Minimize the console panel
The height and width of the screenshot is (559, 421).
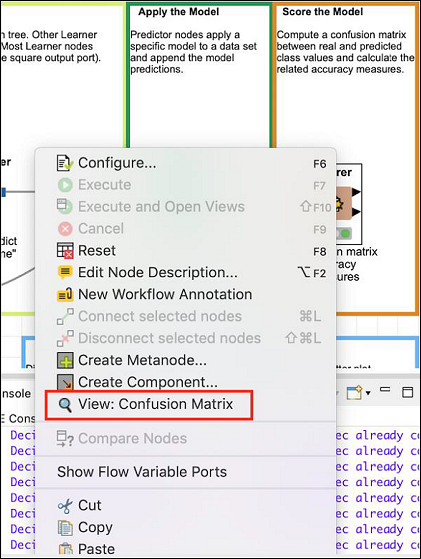(x=385, y=389)
